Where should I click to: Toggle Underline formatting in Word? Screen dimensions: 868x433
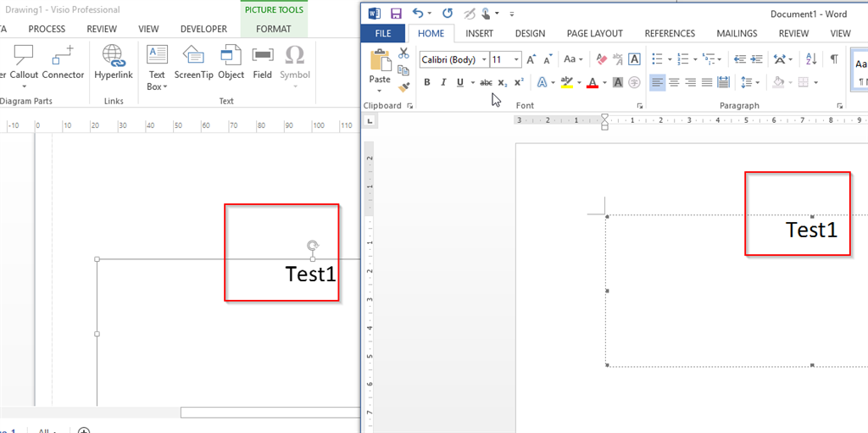[460, 82]
